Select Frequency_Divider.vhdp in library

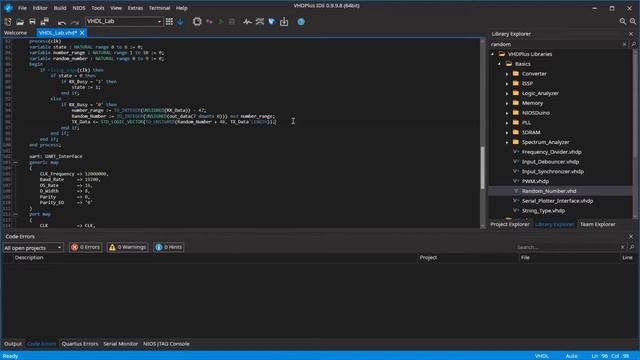coord(551,152)
